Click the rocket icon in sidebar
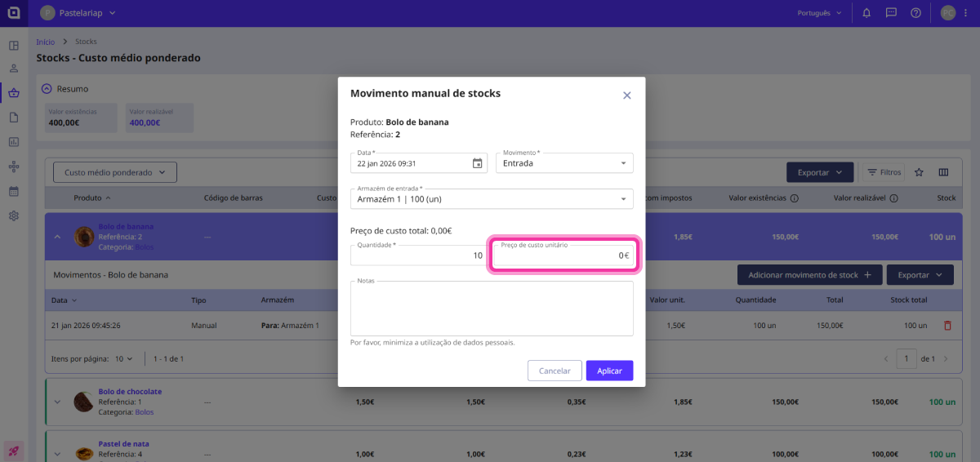 point(14,450)
